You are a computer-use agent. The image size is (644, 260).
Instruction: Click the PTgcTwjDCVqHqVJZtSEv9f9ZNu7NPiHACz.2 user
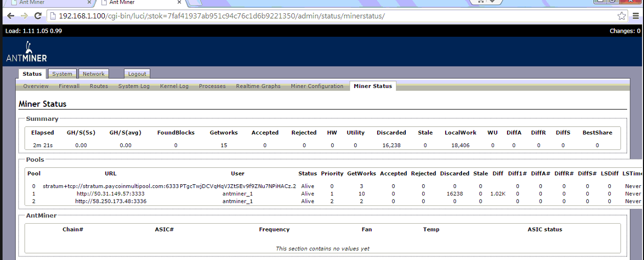point(238,186)
